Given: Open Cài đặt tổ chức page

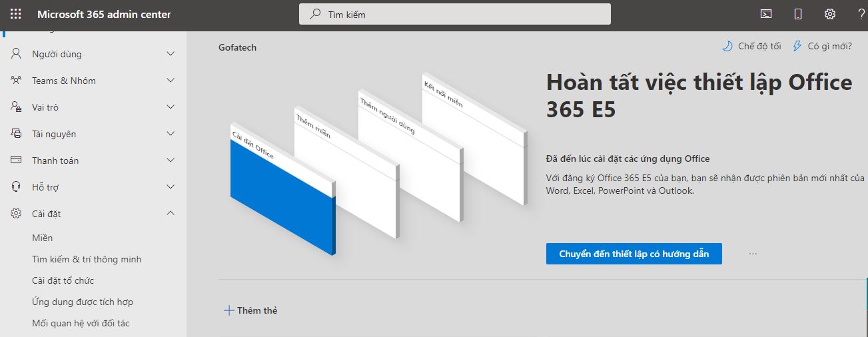Looking at the screenshot, I should 63,280.
